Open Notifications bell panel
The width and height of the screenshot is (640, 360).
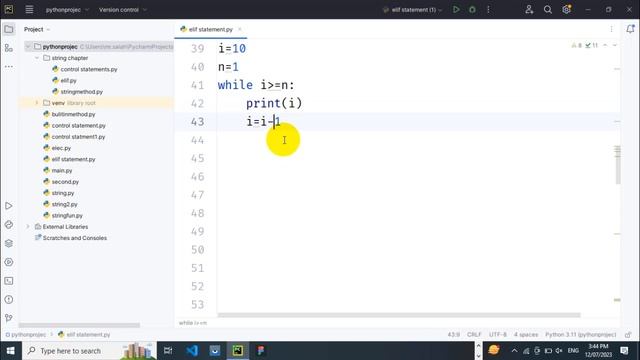point(630,29)
